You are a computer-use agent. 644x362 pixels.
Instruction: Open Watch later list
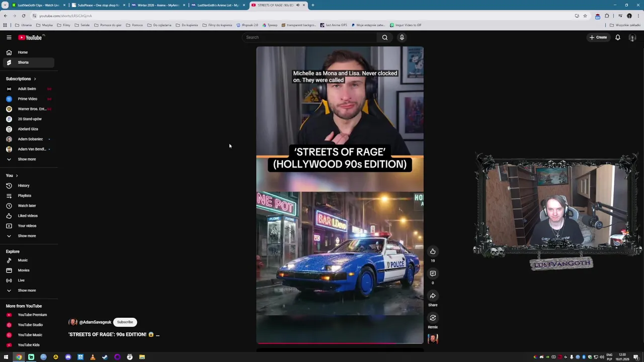coord(28,206)
